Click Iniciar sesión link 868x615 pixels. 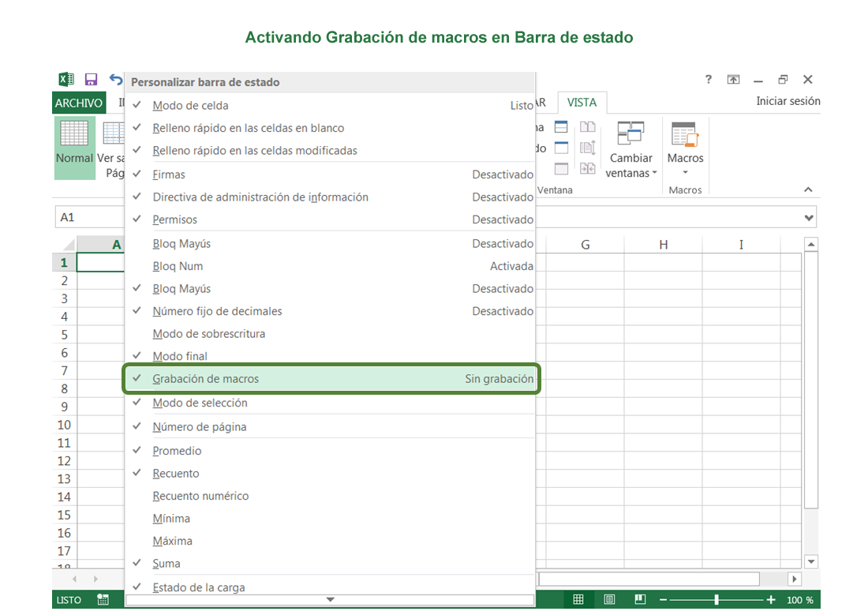[788, 101]
